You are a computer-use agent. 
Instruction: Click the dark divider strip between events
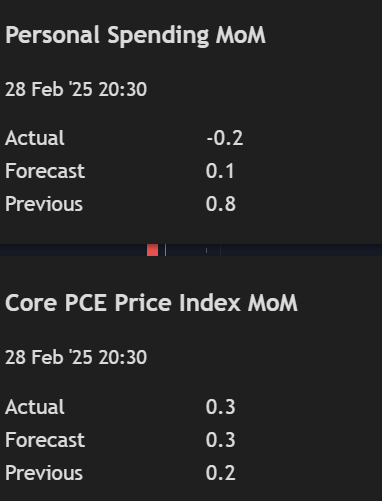pos(191,250)
